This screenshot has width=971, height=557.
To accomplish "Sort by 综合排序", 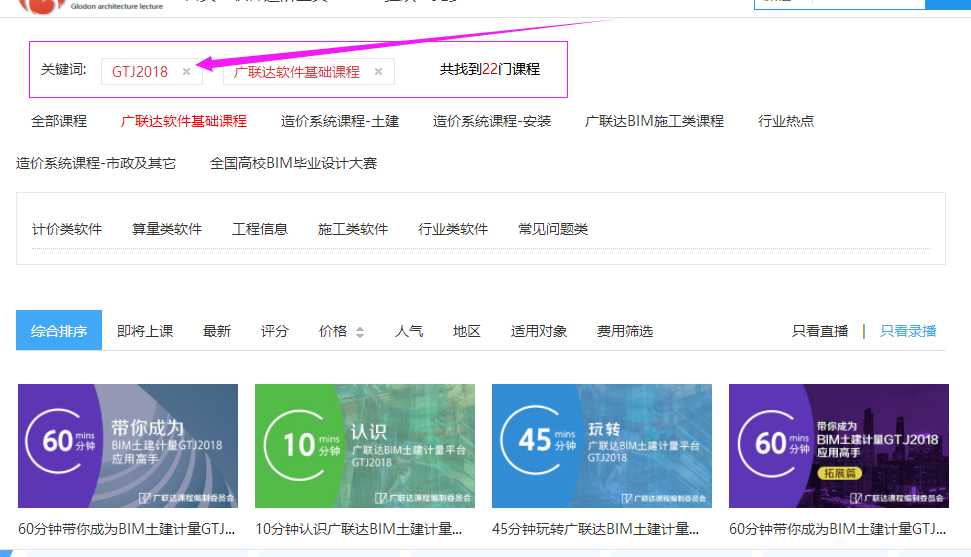I will coord(59,330).
